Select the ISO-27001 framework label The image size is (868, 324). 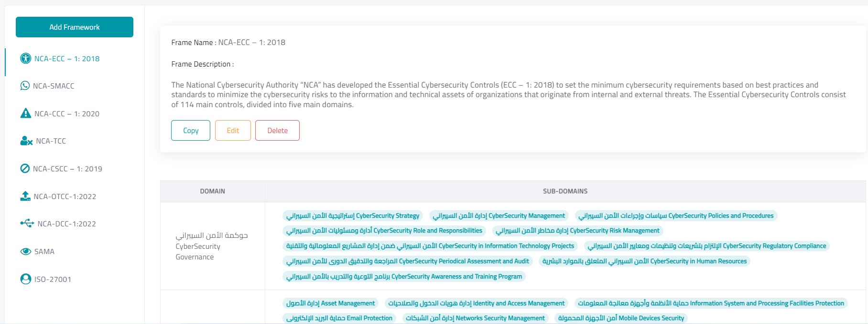(x=53, y=279)
